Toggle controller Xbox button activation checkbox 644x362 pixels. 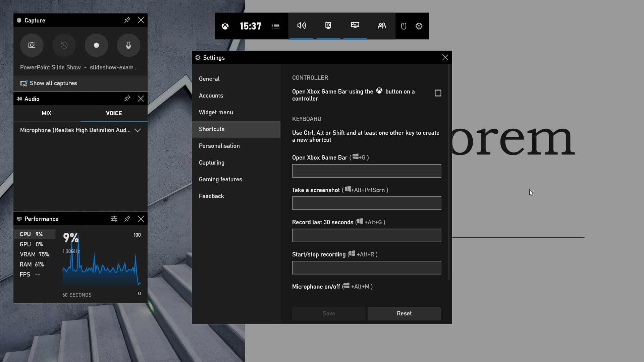437,93
